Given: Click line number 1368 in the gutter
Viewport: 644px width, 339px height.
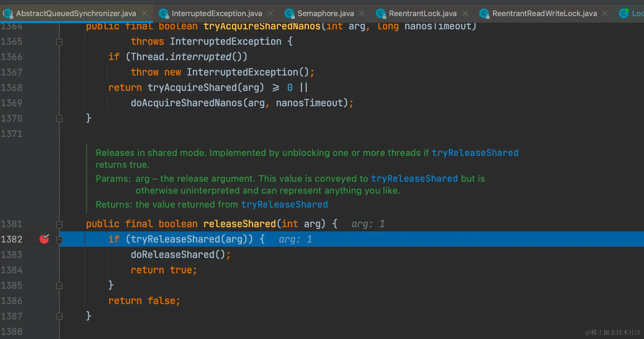Looking at the screenshot, I should (12, 87).
